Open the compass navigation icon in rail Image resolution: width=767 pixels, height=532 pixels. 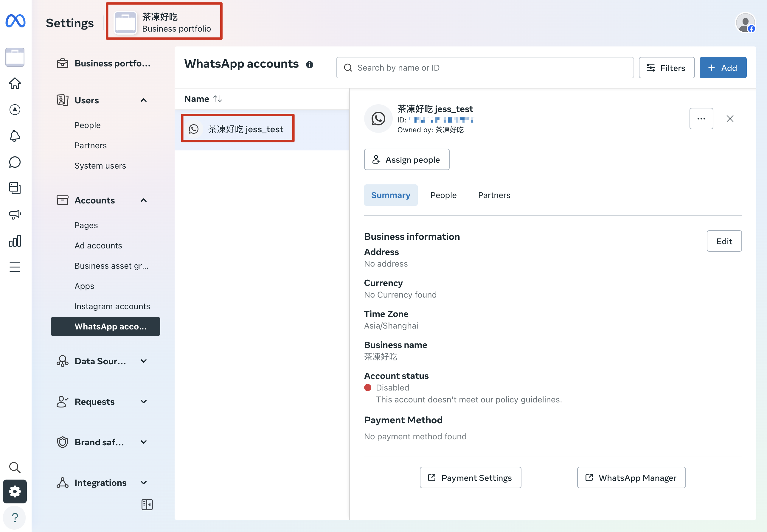pyautogui.click(x=15, y=110)
